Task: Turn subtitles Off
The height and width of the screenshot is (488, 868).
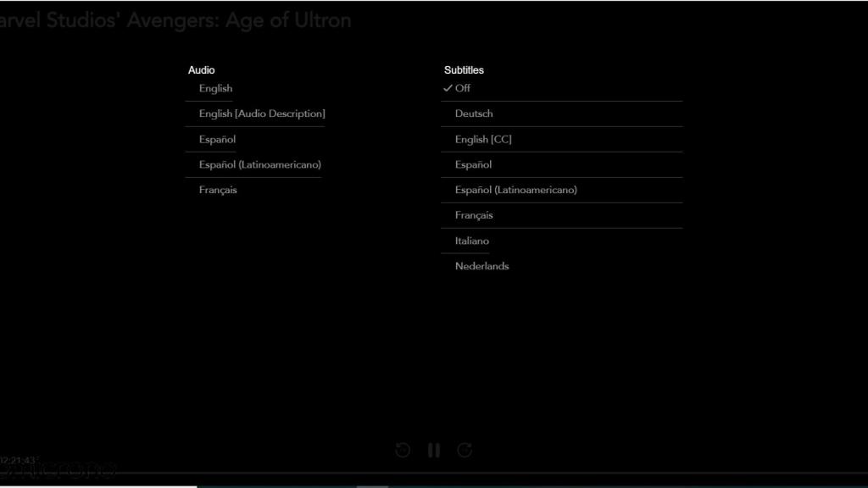Action: tap(462, 88)
